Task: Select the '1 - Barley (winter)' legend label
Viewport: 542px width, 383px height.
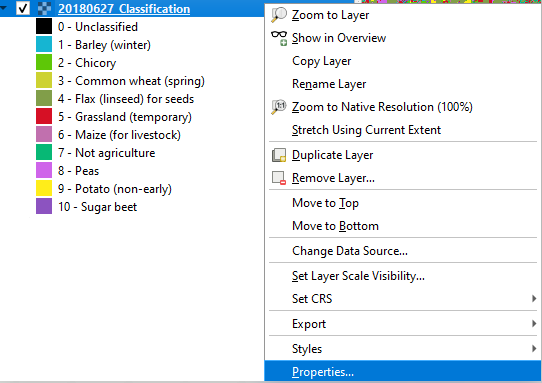Action: (x=104, y=45)
